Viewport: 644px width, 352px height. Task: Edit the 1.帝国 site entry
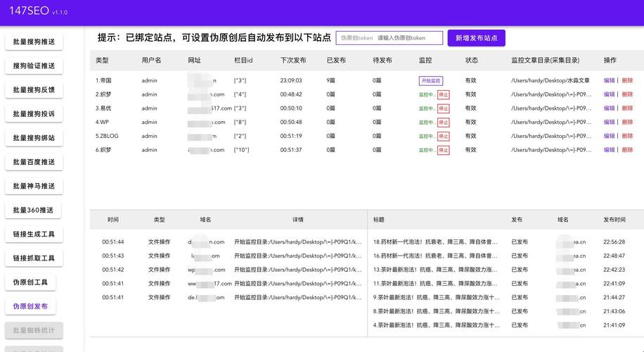[x=609, y=81]
